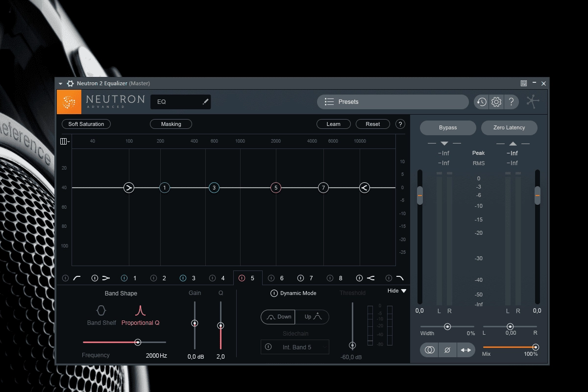Click the channel link (overlapping circles) icon
This screenshot has width=588, height=392.
[x=430, y=350]
